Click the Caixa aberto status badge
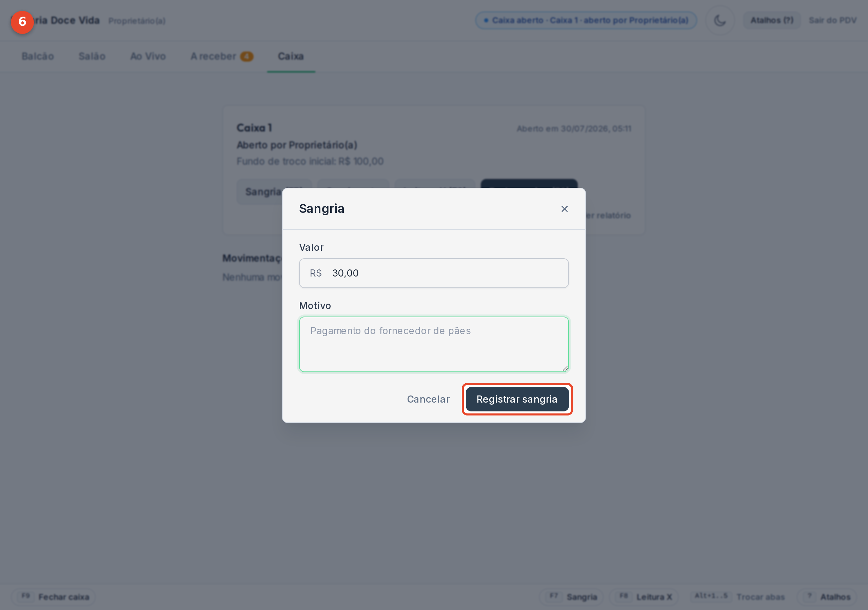The width and height of the screenshot is (868, 610). [x=586, y=20]
